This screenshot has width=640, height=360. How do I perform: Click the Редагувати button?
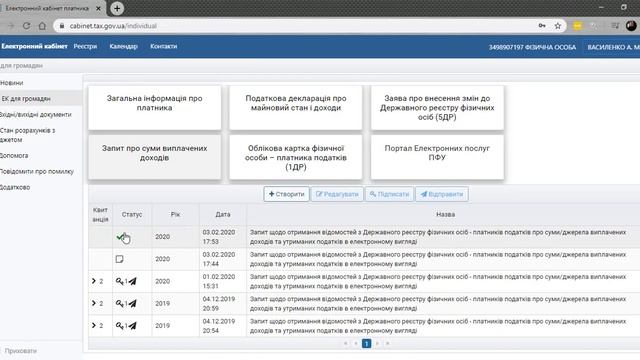pyautogui.click(x=337, y=194)
